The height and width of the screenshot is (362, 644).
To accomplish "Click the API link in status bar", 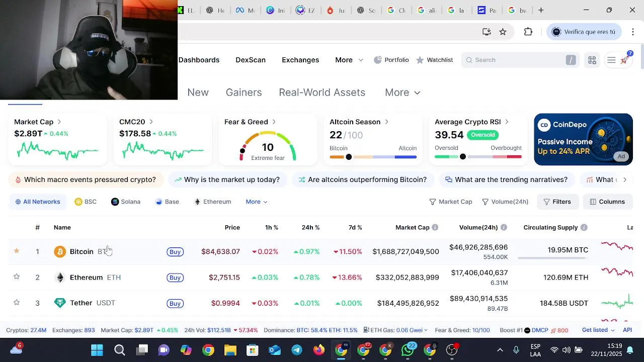I will tap(627, 330).
